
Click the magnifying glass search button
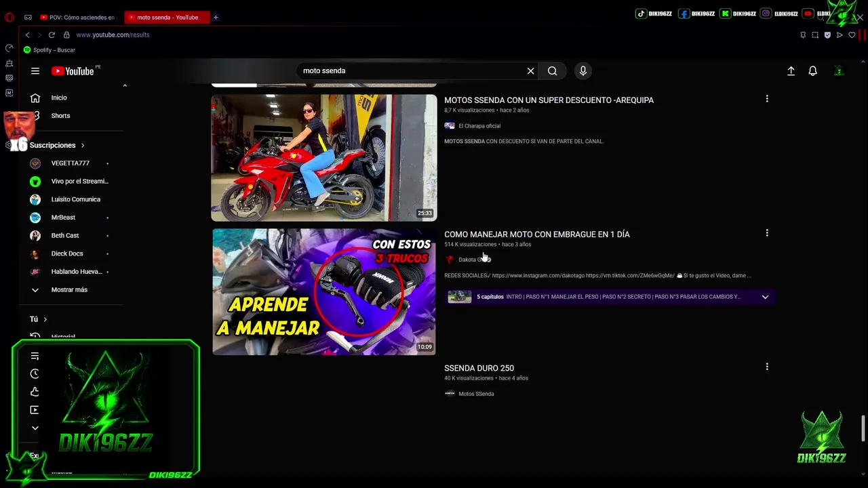click(553, 71)
